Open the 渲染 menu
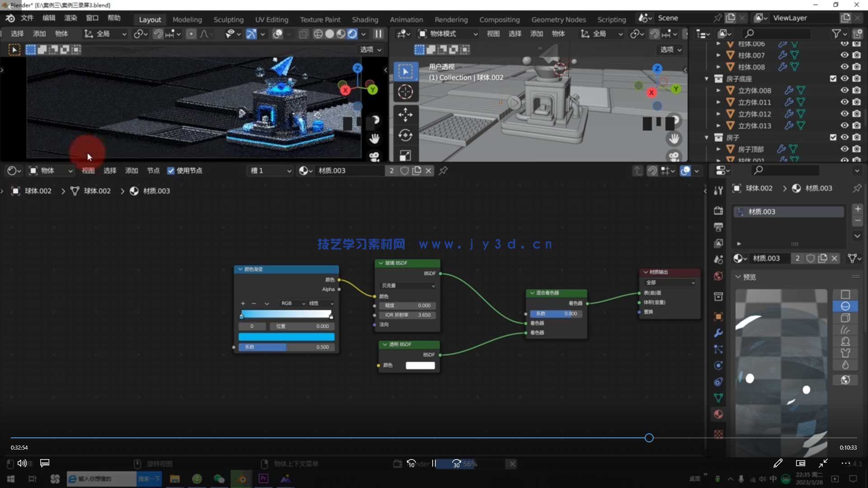This screenshot has width=868, height=488. [x=71, y=18]
